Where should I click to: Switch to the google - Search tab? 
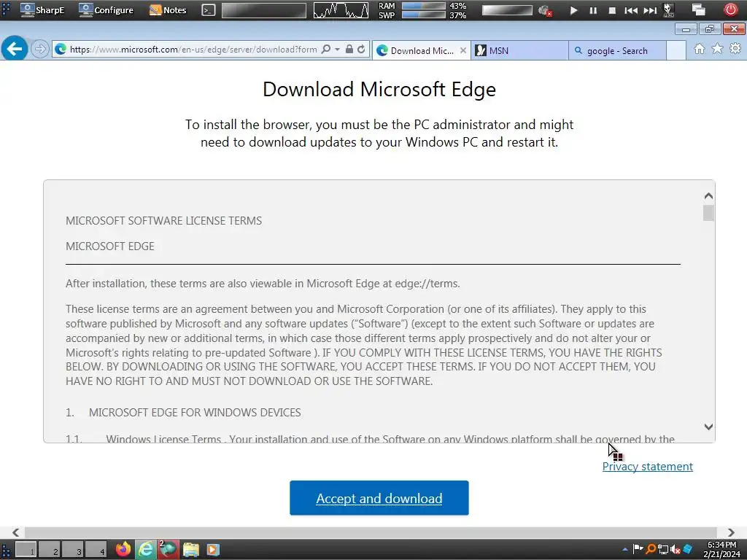click(x=617, y=50)
